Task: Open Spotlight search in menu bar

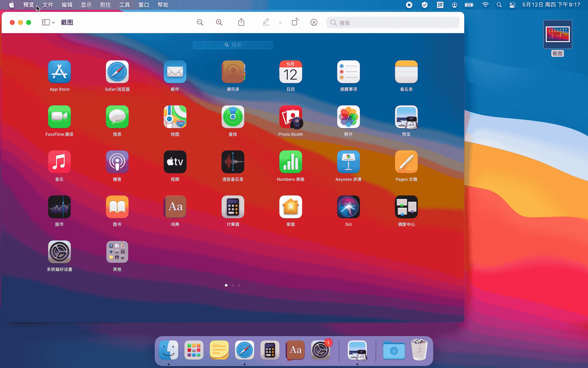Action: coord(499,5)
